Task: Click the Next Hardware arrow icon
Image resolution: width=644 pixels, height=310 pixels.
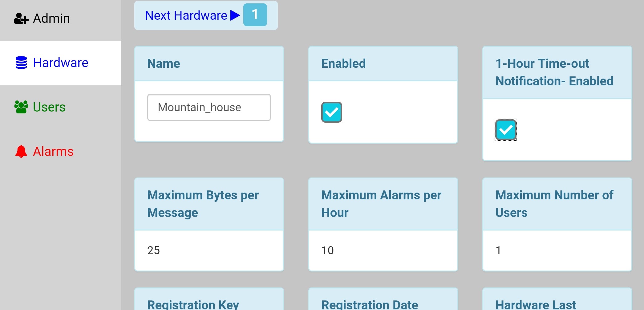Action: click(235, 15)
